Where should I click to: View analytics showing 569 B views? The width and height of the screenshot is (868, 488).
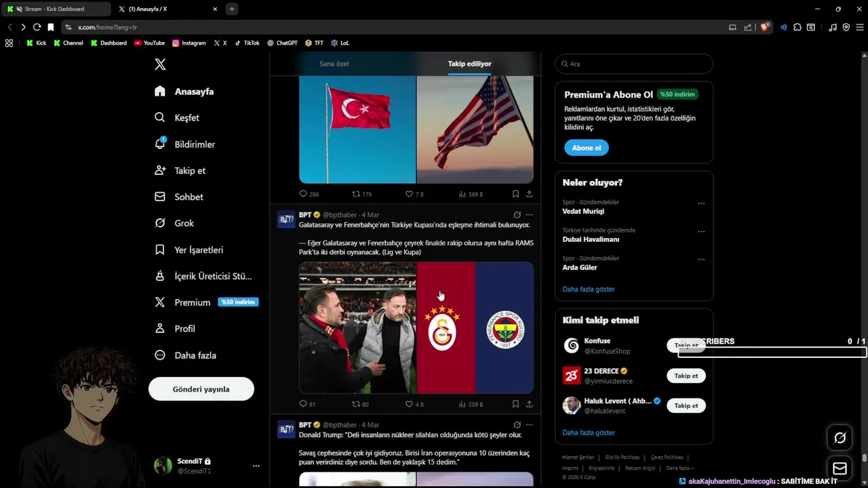[471, 194]
